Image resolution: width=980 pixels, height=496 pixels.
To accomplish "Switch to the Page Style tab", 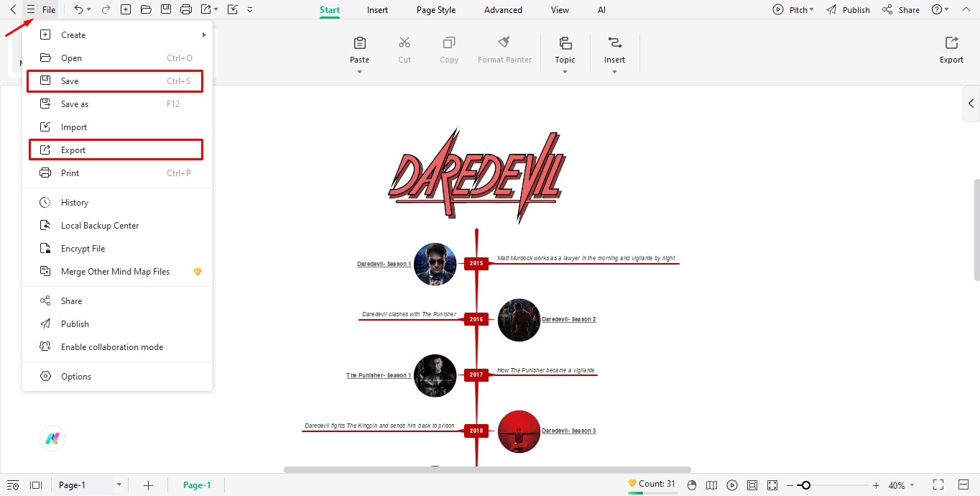I will coord(436,10).
